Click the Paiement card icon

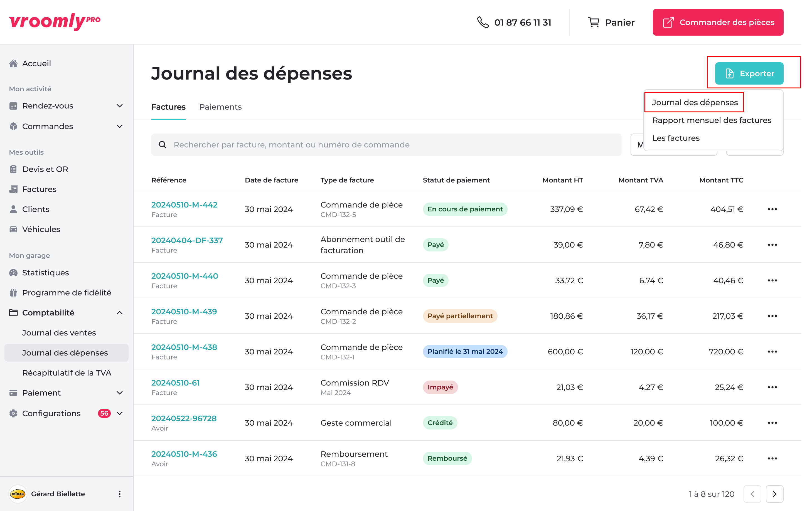(13, 393)
